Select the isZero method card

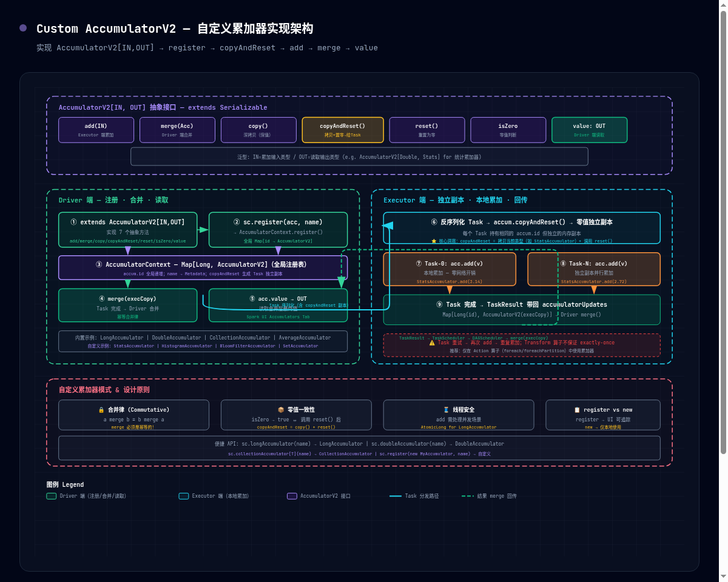pos(508,130)
